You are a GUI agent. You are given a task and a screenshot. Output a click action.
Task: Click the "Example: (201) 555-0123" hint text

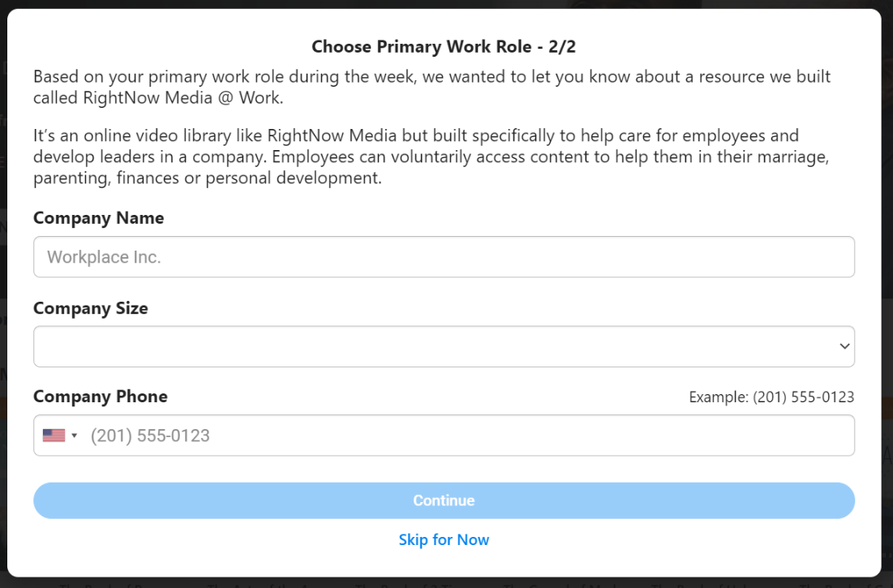771,397
